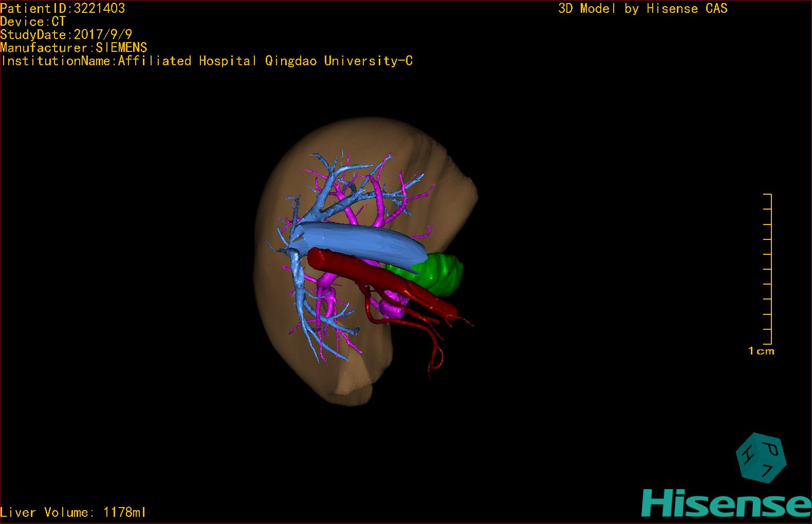812x524 pixels.
Task: Click the 1cm scale label
Action: click(761, 351)
